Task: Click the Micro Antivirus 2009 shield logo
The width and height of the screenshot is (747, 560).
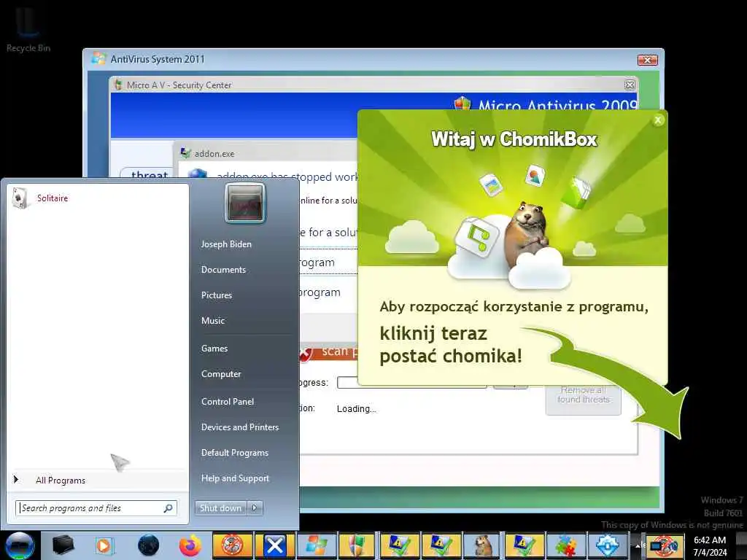Action: pos(462,103)
